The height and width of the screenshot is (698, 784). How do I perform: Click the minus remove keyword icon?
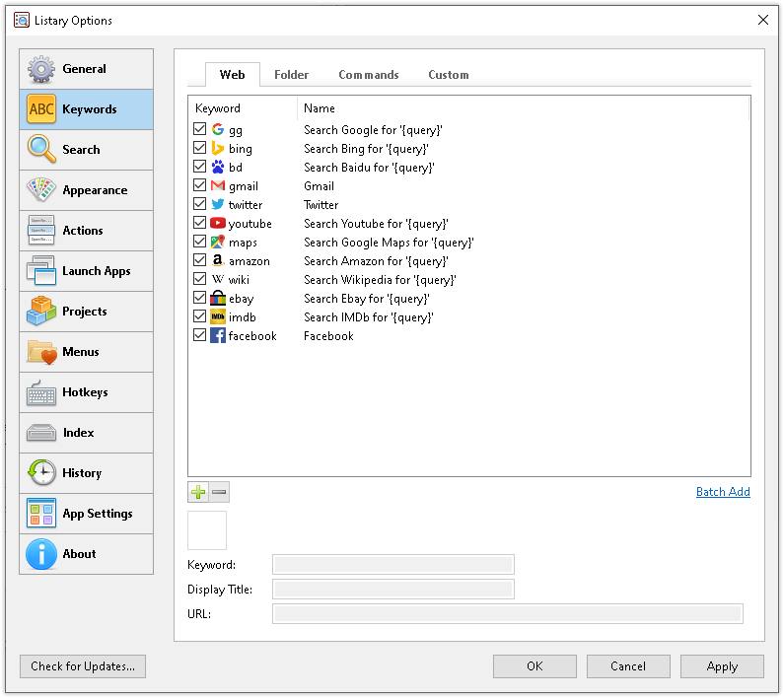point(219,492)
